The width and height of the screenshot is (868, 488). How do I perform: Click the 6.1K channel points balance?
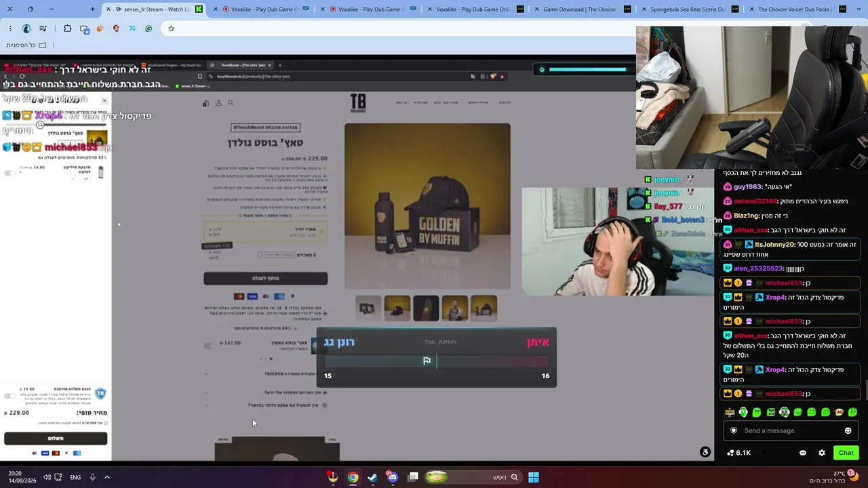point(738,453)
